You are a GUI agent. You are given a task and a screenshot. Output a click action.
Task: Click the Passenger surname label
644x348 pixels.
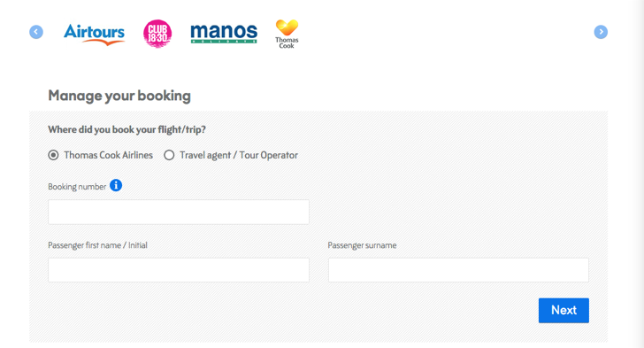click(362, 245)
